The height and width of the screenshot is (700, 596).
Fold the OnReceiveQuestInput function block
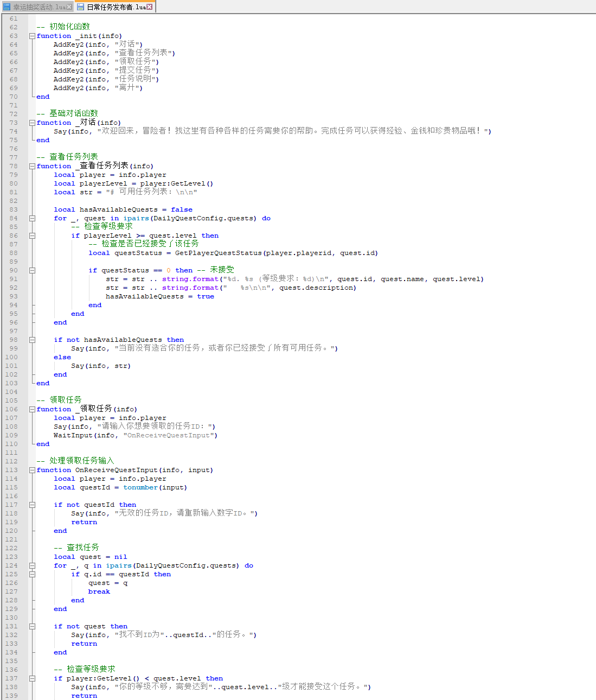click(x=32, y=470)
